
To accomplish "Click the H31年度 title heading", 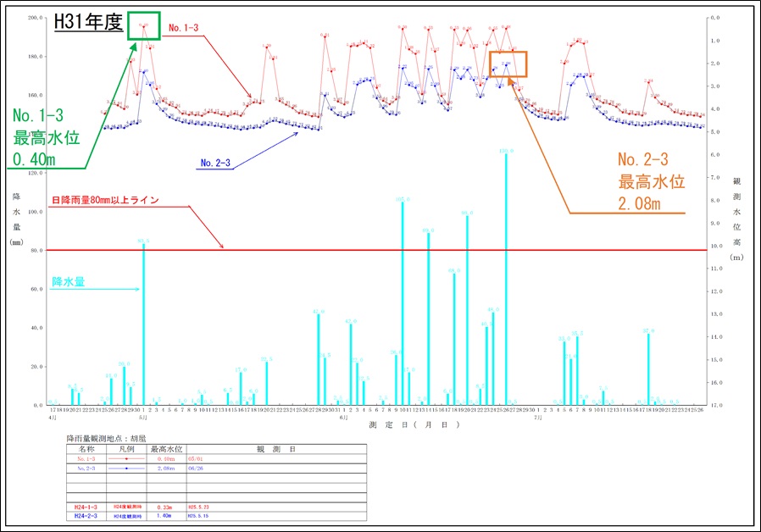I will [x=88, y=23].
